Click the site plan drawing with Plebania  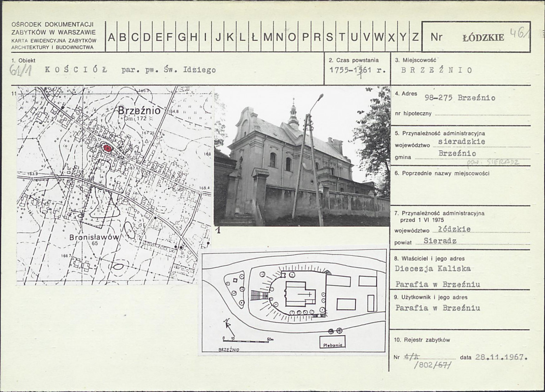coord(293,302)
